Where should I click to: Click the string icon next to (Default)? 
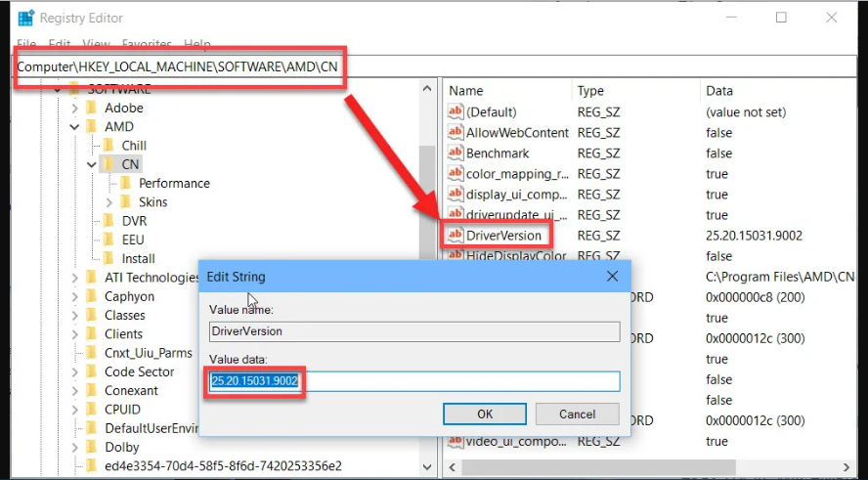pyautogui.click(x=456, y=111)
